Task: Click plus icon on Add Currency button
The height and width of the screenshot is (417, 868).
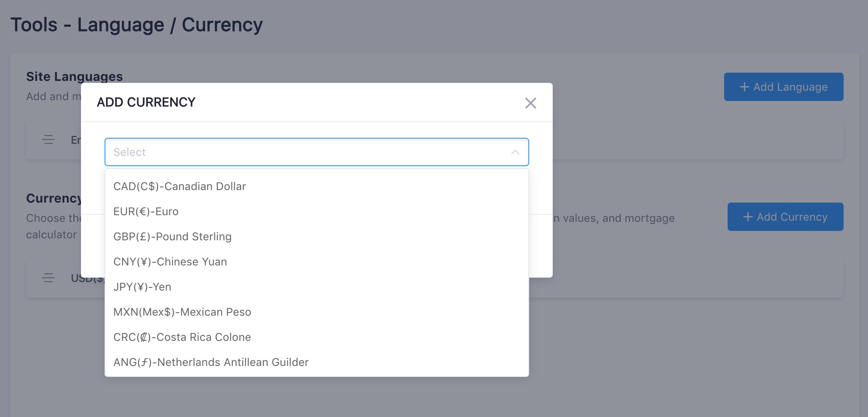Action: point(748,217)
